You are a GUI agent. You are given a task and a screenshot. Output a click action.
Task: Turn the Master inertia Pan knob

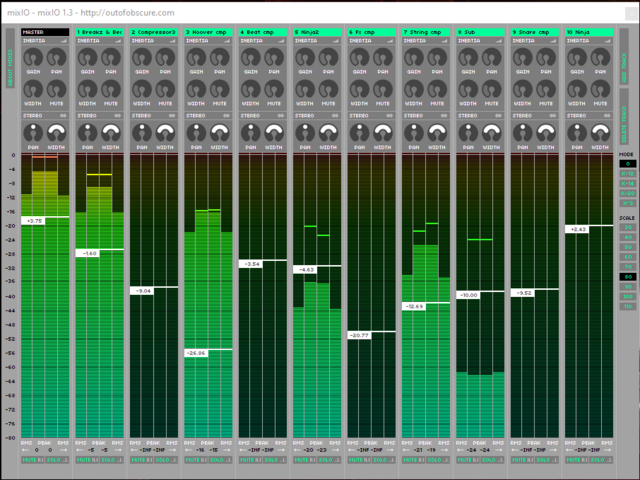(57, 58)
